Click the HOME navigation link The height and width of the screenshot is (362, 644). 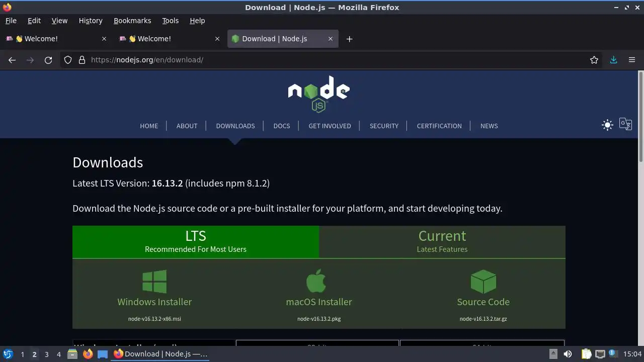[149, 126]
